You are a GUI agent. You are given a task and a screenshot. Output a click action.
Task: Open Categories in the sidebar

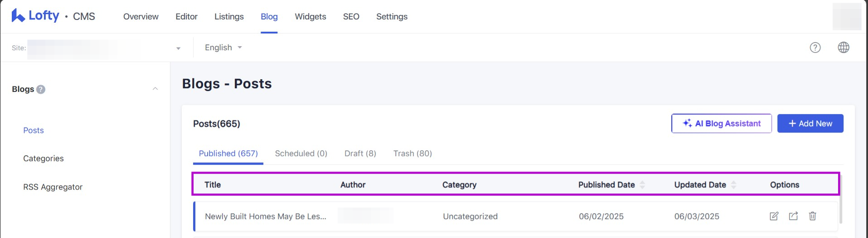(44, 158)
